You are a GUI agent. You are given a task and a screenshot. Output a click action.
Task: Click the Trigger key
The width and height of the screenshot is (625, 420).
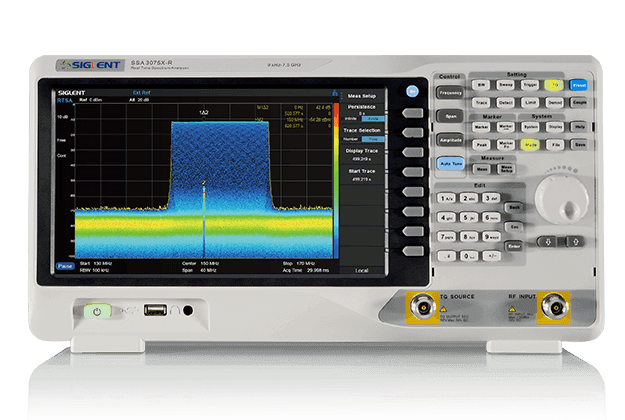tap(530, 85)
